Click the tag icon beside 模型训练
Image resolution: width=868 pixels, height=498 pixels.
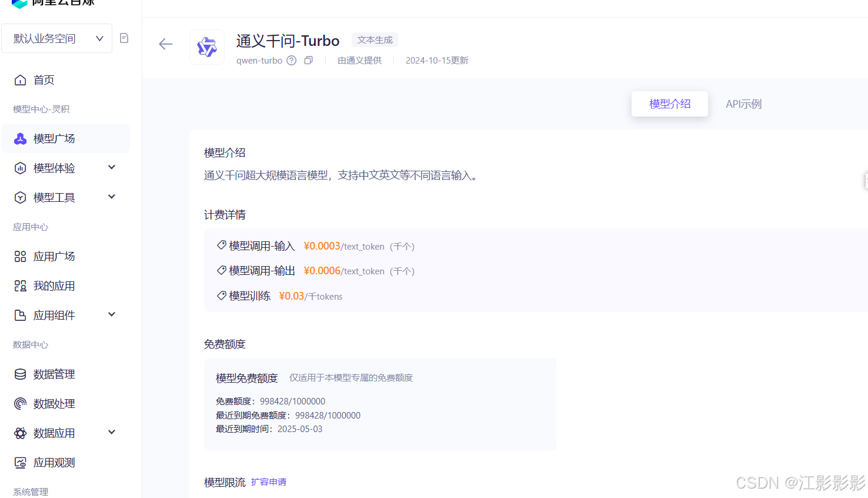click(222, 296)
